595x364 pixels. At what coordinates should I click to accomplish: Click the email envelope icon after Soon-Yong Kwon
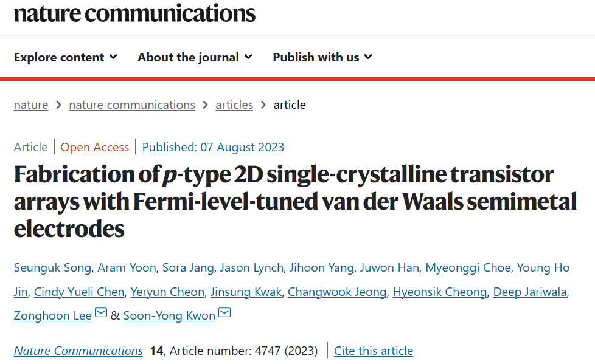pos(224,312)
